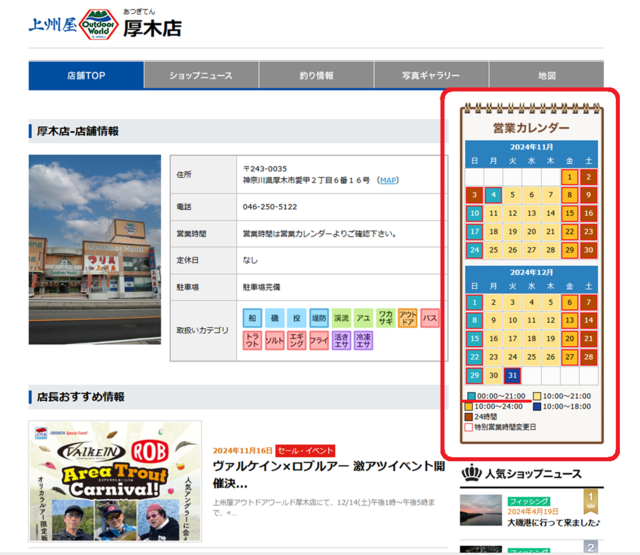Open the 地図 tab
640x555 pixels.
point(546,76)
